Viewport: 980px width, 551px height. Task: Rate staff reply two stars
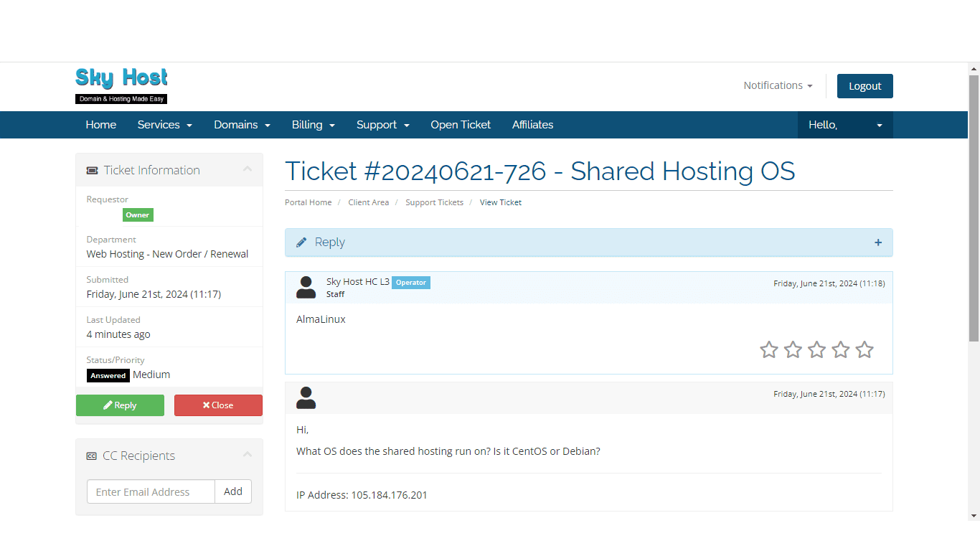tap(793, 349)
